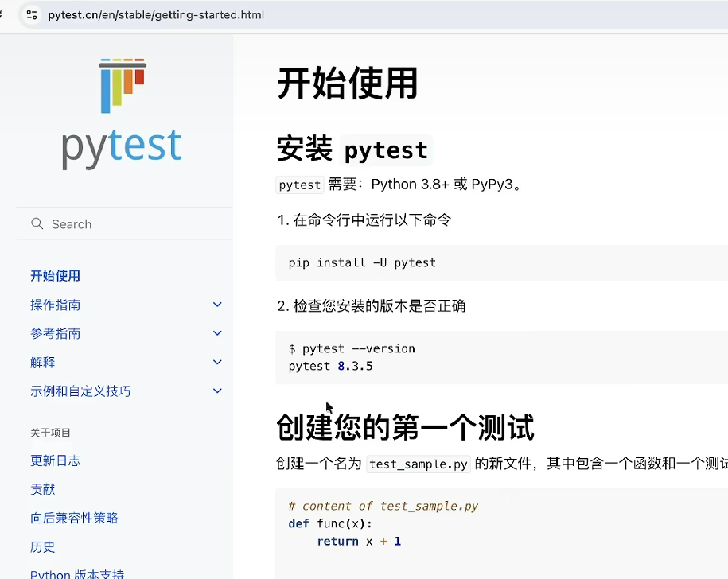Expand the 解释 section chevron

click(x=217, y=363)
